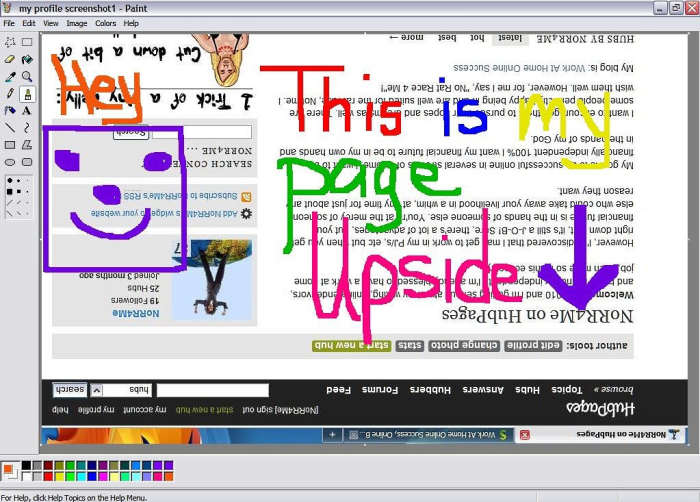Click the status bar text starting "For Help, click Help Topics"

pyautogui.click(x=74, y=498)
